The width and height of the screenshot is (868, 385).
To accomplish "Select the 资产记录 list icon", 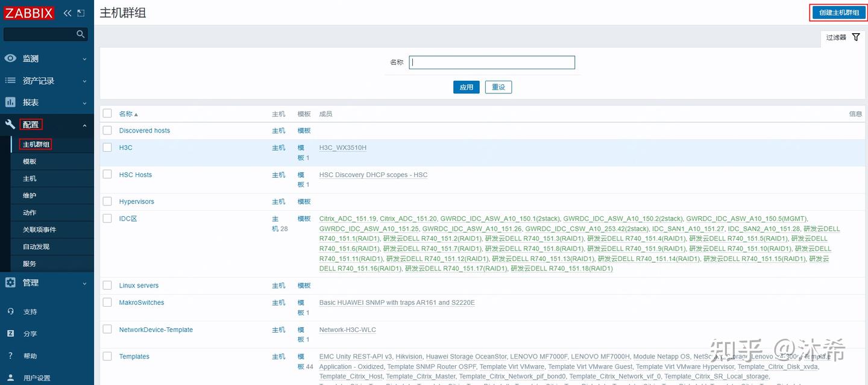I will point(11,80).
